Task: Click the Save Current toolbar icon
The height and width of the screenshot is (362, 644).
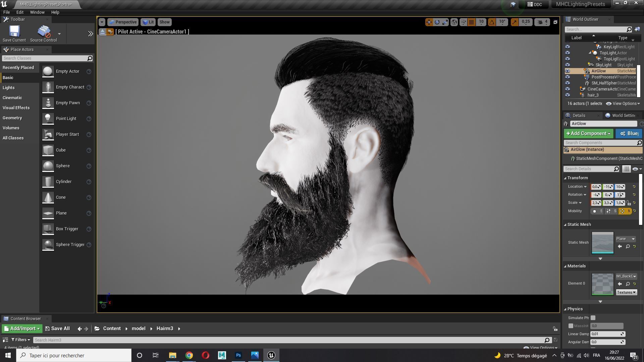Action: coord(14,34)
